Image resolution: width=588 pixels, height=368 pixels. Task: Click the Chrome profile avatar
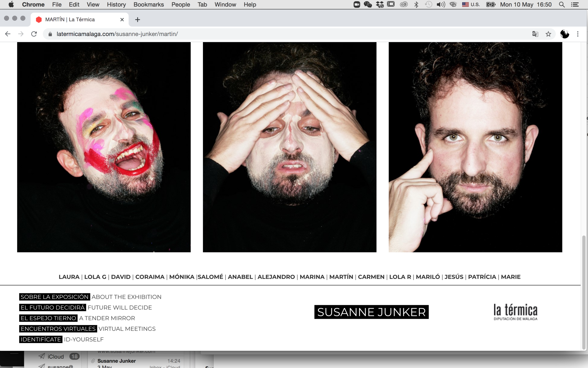[x=564, y=34]
